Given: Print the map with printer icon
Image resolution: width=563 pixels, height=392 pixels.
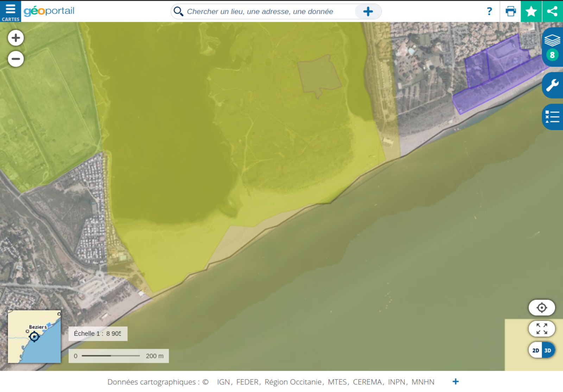Looking at the screenshot, I should 510,12.
